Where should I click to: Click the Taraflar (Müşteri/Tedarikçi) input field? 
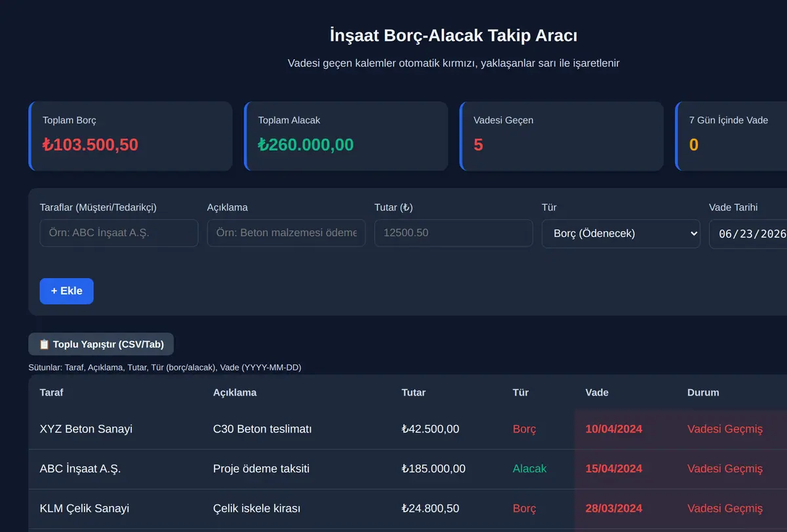119,233
